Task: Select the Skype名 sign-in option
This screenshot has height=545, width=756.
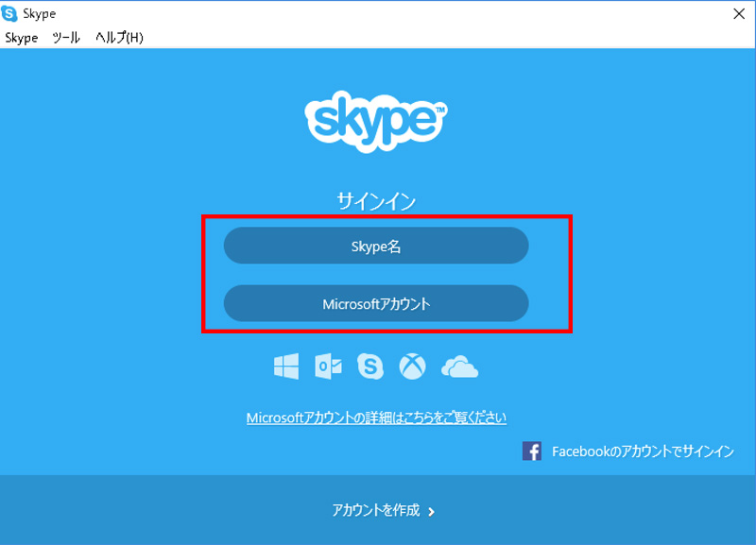Action: tap(376, 245)
